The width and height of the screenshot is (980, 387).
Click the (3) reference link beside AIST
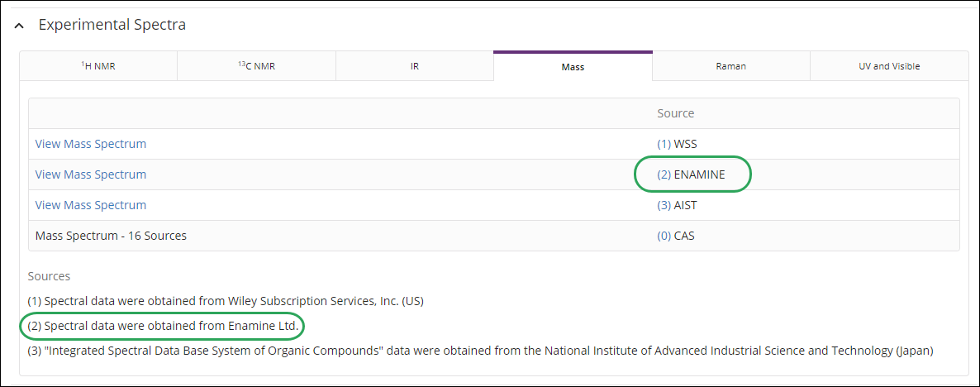click(x=664, y=205)
